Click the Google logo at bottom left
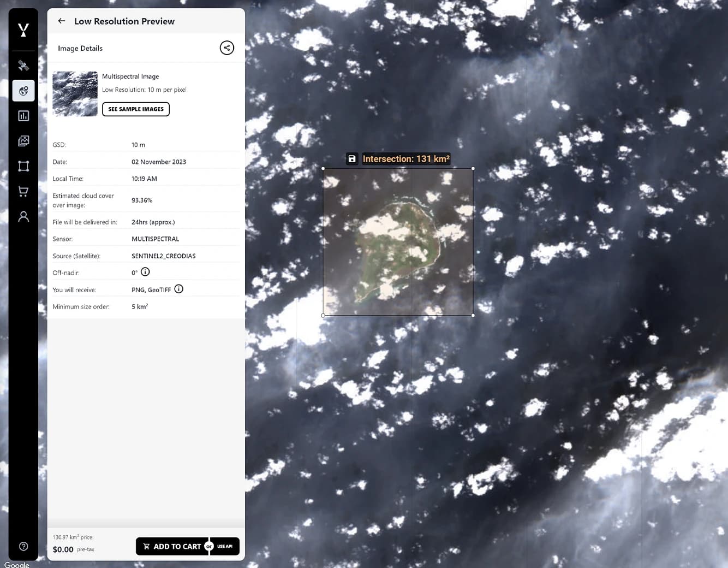This screenshot has height=568, width=728. 17,565
